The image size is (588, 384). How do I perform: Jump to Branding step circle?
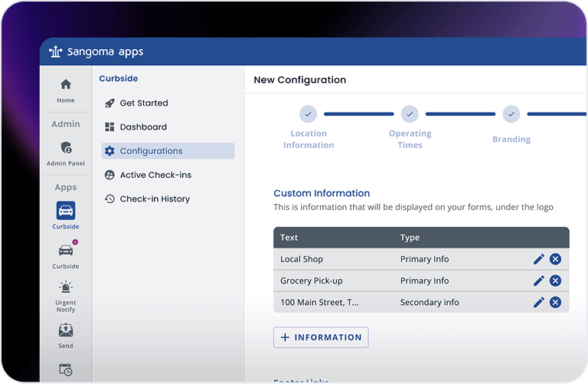coord(511,114)
